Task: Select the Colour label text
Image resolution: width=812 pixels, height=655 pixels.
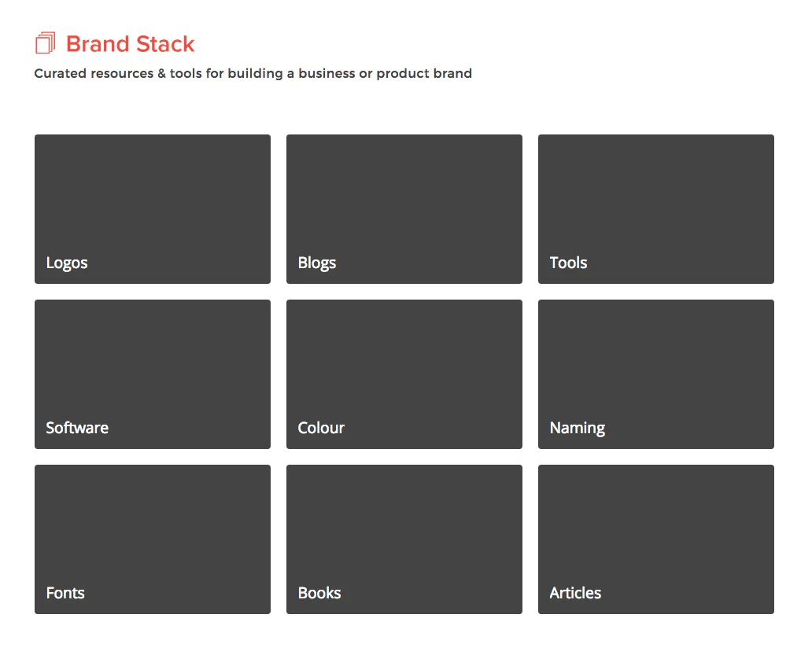Action: coord(320,428)
